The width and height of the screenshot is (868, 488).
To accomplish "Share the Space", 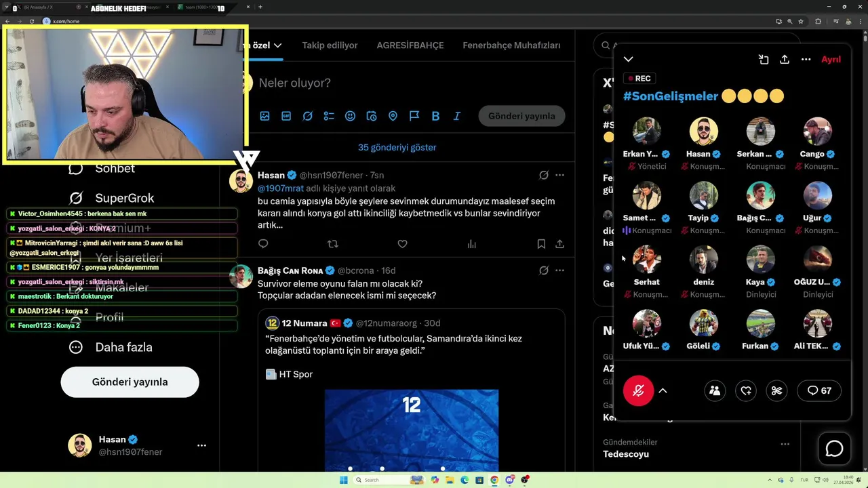I will [x=785, y=60].
